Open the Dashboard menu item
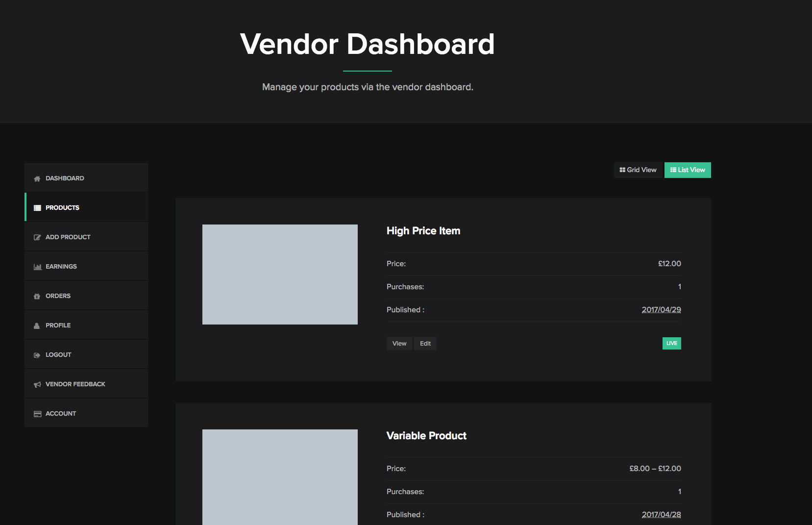 click(86, 177)
